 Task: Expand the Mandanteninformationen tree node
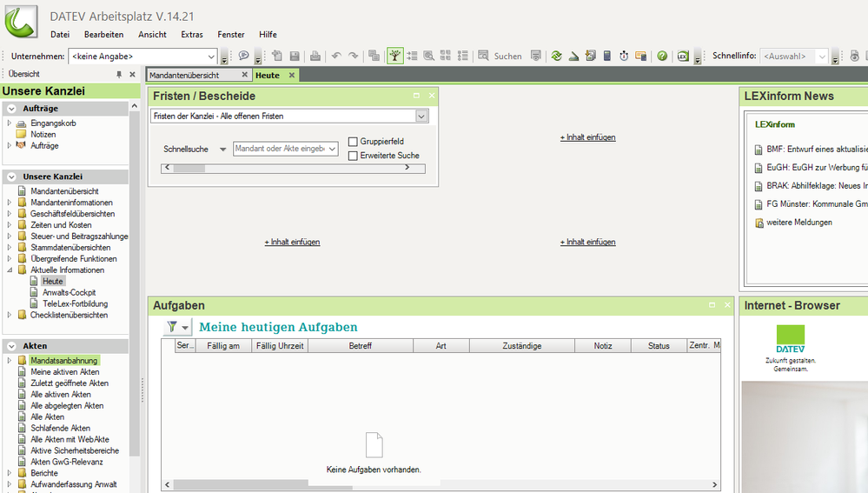(10, 203)
